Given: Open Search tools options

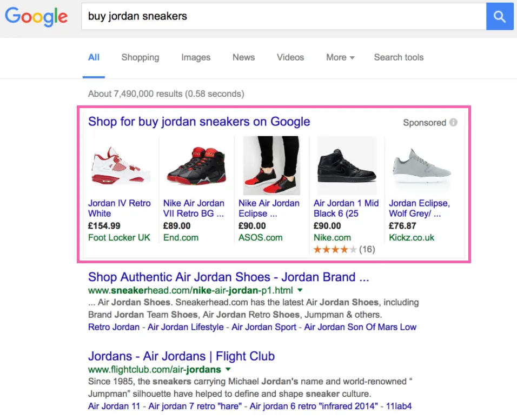Looking at the screenshot, I should (x=399, y=57).
